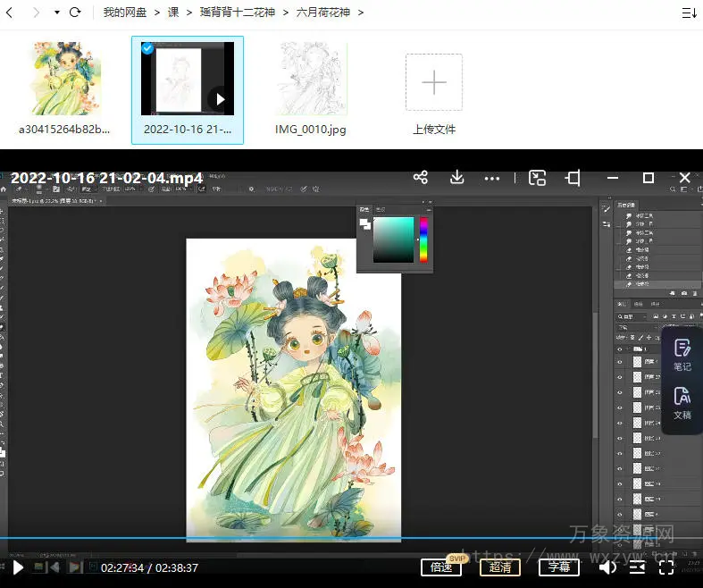
Task: Mute the video volume speaker icon
Action: (x=607, y=567)
